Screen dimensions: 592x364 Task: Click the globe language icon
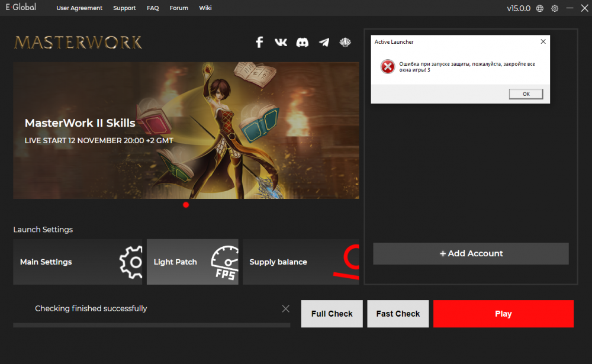(x=540, y=8)
